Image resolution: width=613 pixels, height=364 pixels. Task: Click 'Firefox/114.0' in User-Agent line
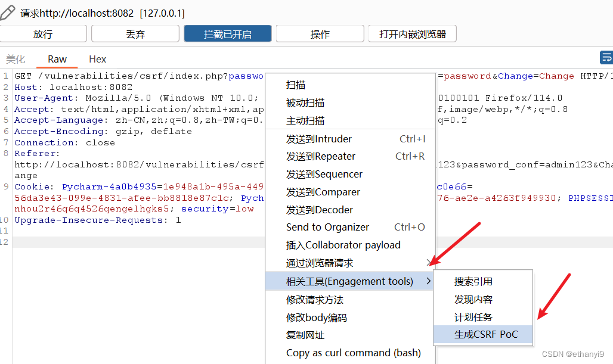[x=524, y=98]
